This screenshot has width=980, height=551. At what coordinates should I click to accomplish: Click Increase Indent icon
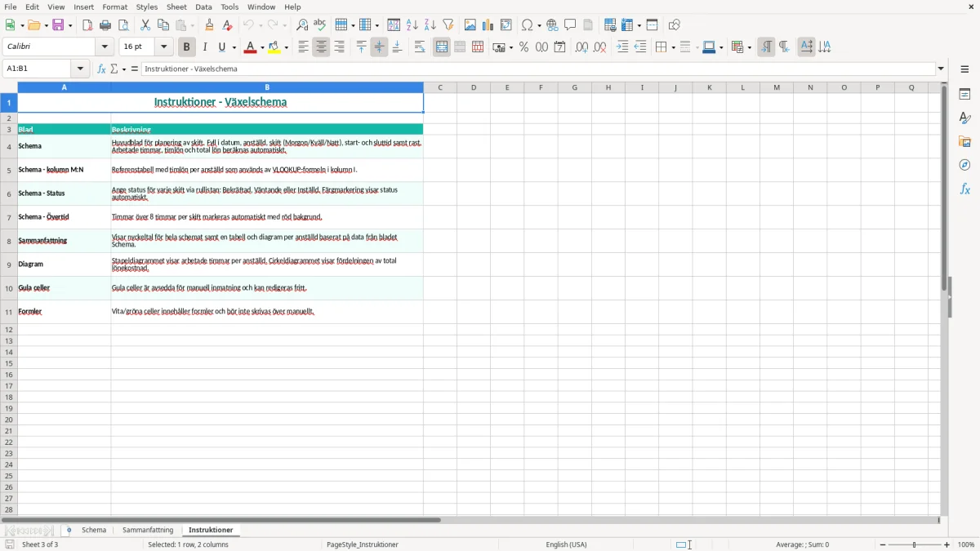point(622,47)
